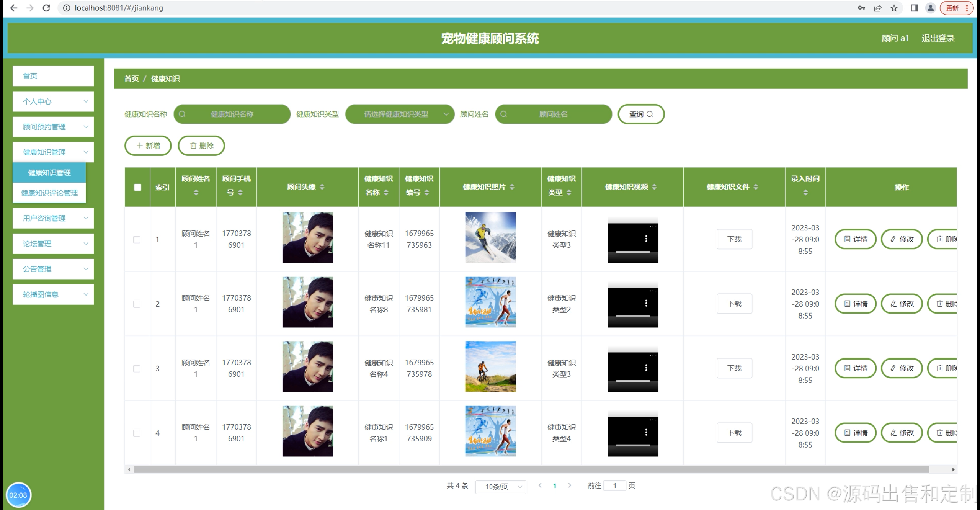Check the checkbox for row 2

(137, 304)
